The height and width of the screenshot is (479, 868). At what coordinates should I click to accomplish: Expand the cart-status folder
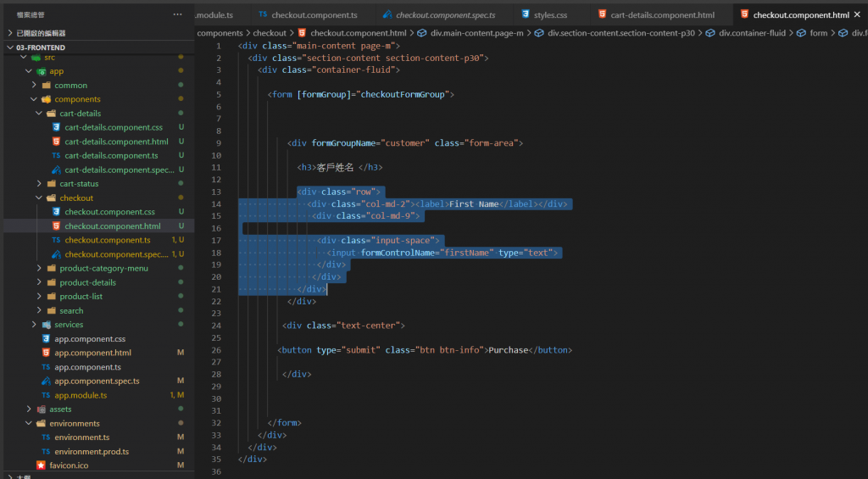coord(39,183)
